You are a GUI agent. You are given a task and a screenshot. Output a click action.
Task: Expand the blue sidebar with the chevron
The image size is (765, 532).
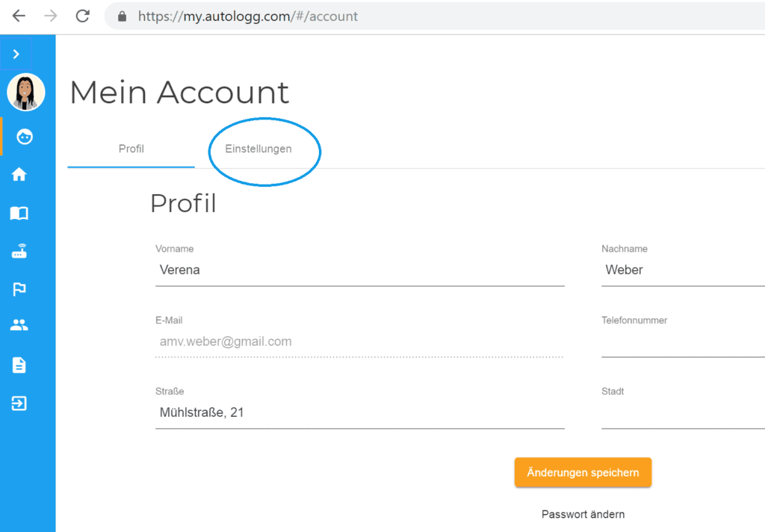pyautogui.click(x=16, y=54)
